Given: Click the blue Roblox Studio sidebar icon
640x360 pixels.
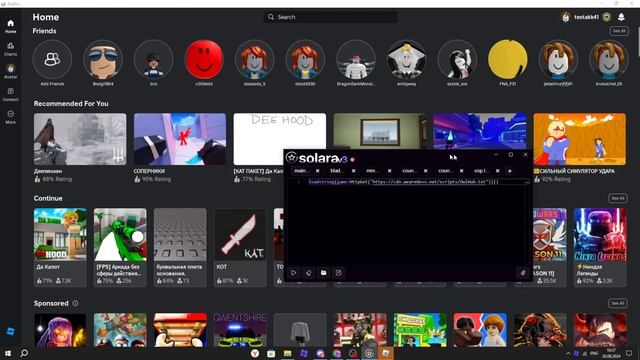Looking at the screenshot, I should pos(11,331).
